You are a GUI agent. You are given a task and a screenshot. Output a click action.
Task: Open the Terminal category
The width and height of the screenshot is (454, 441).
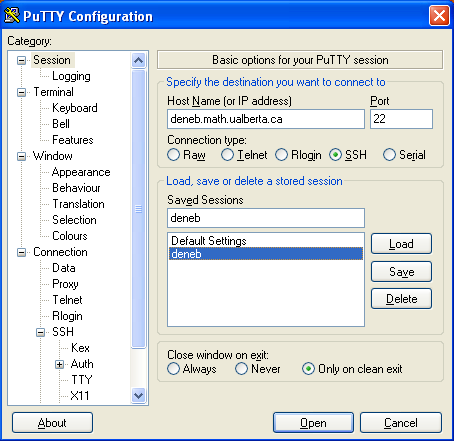[53, 92]
